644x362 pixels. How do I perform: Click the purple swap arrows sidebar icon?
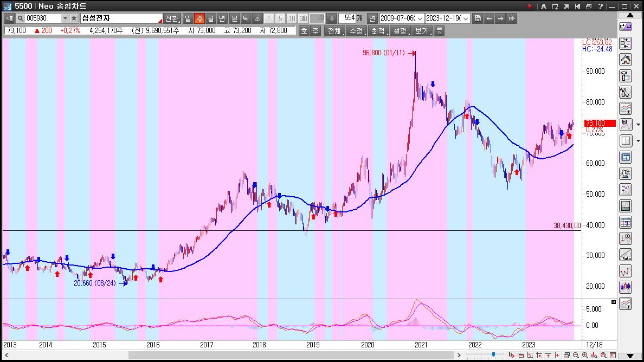626,27
